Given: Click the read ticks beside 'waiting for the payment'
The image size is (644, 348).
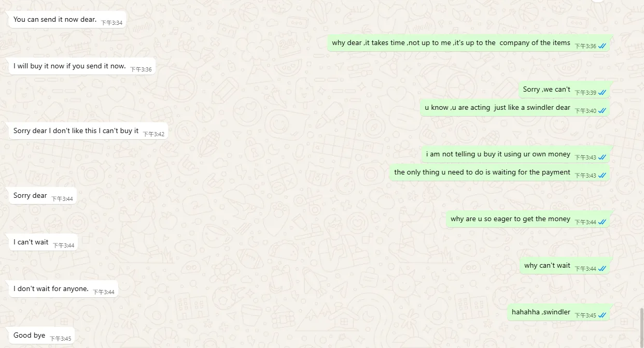Looking at the screenshot, I should [602, 175].
